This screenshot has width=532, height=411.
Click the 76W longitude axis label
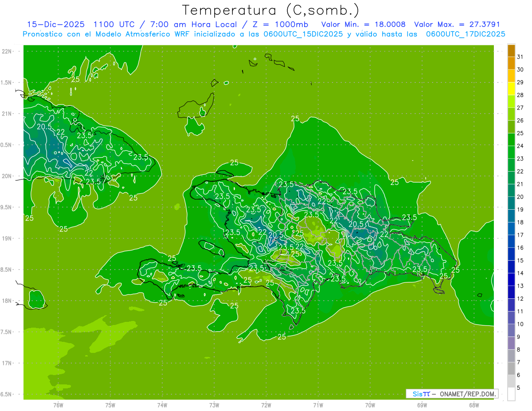58,405
